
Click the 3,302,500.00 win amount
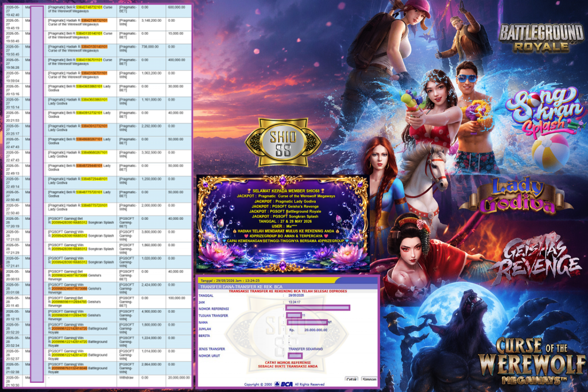(151, 153)
